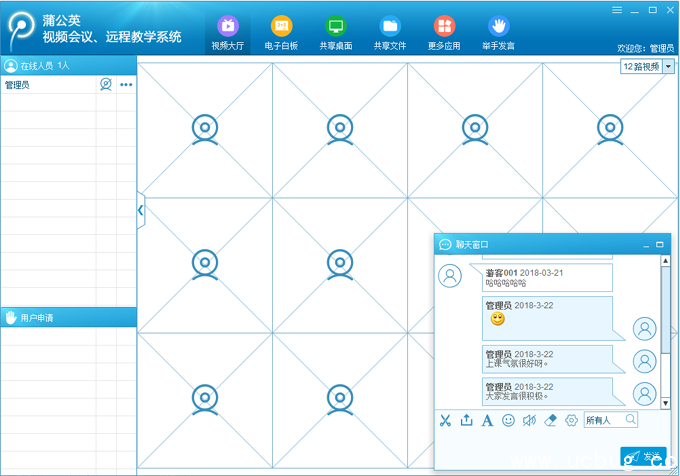Collapse the left sidebar panel arrow
680x476 pixels.
[140, 210]
